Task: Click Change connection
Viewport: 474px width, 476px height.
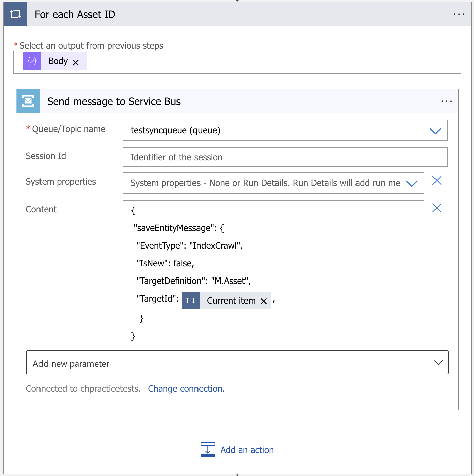Action: point(186,388)
